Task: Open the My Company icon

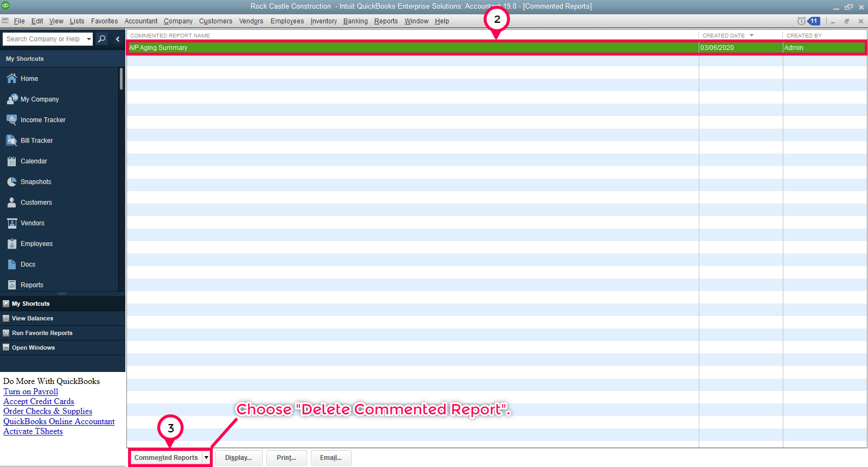Action: 11,99
